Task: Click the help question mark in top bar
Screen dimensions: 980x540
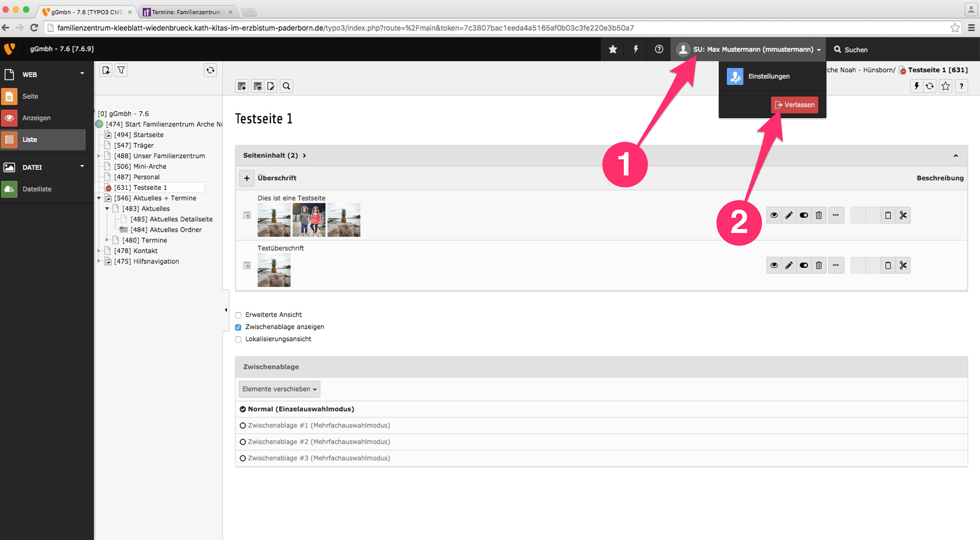Action: (659, 49)
